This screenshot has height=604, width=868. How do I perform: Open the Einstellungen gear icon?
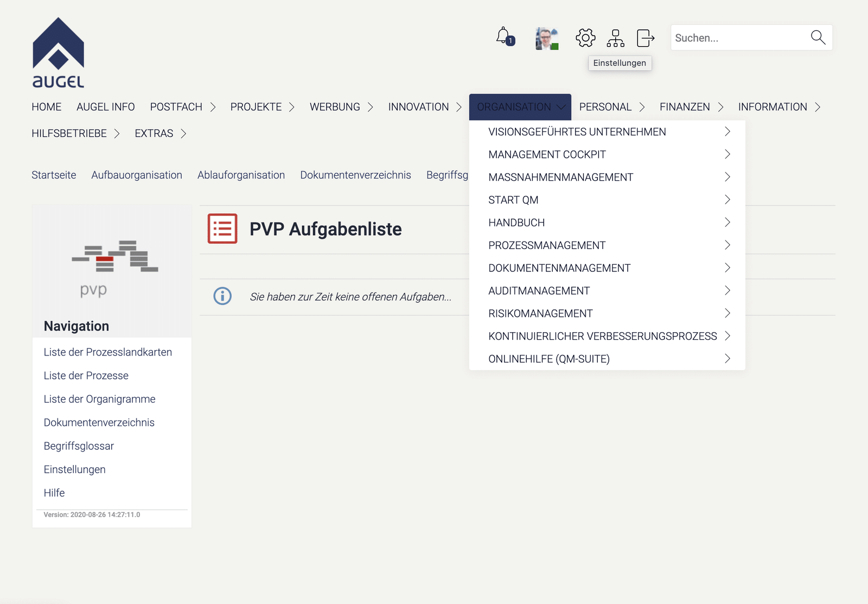pyautogui.click(x=585, y=38)
